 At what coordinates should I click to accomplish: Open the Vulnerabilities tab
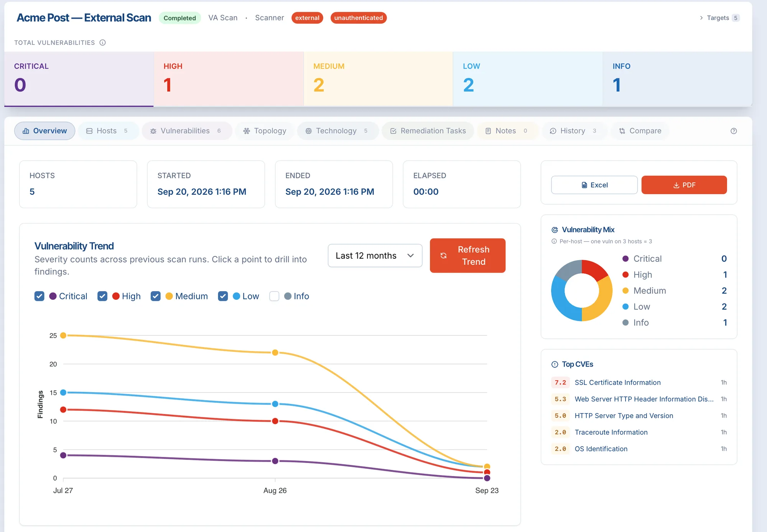(x=187, y=131)
